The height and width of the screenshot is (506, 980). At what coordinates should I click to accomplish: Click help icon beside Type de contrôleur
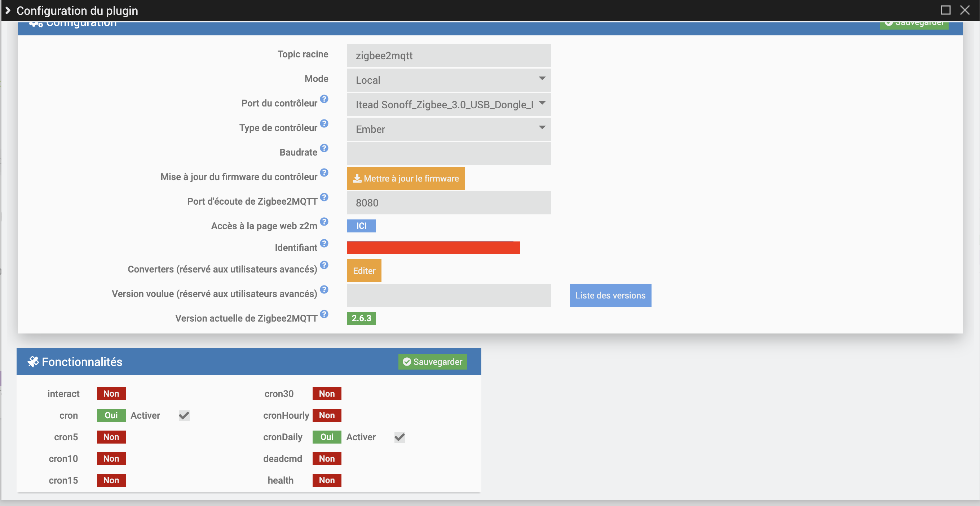point(324,123)
